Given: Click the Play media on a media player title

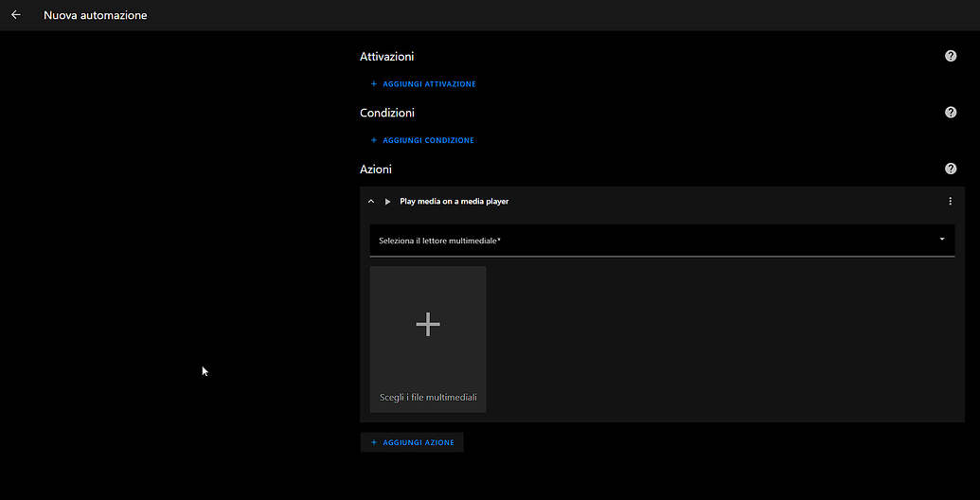Looking at the screenshot, I should (x=454, y=202).
